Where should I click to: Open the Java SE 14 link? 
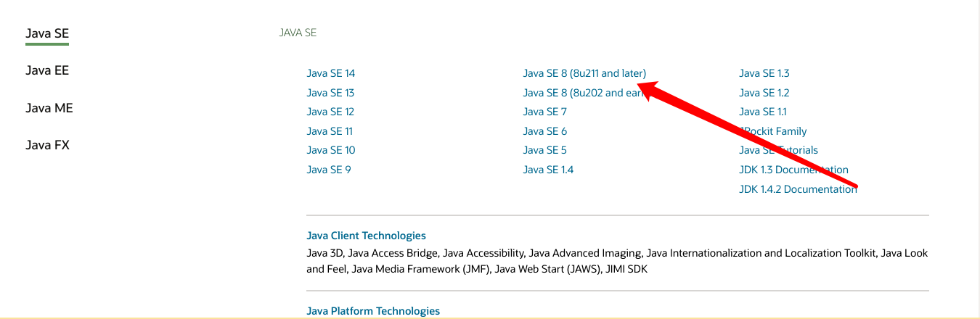click(x=331, y=73)
